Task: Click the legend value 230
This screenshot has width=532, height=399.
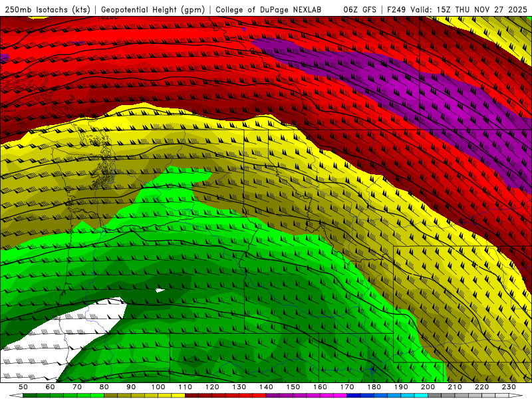Action: (509, 387)
